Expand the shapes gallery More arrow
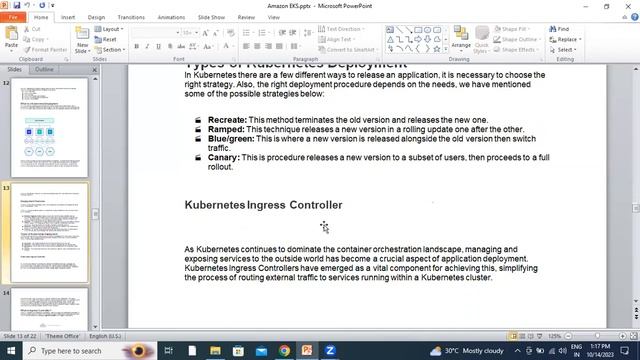640x360 pixels. tap(446, 49)
